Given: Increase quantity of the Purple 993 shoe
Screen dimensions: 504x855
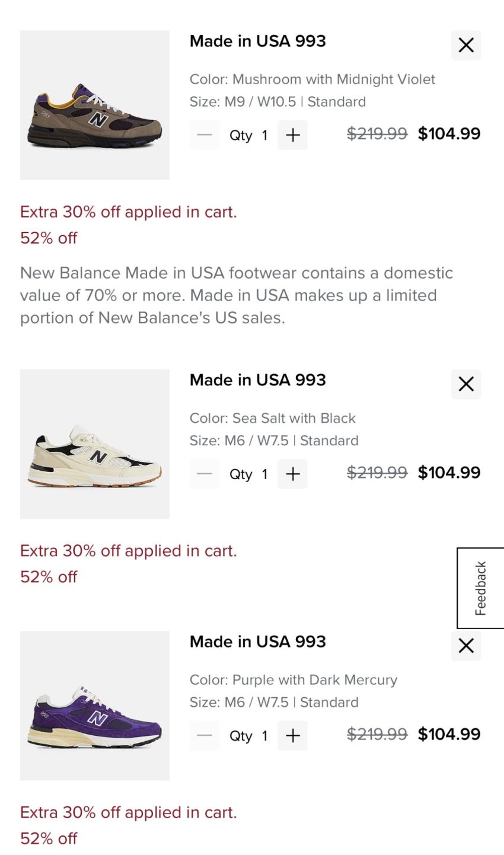Looking at the screenshot, I should click(x=292, y=736).
